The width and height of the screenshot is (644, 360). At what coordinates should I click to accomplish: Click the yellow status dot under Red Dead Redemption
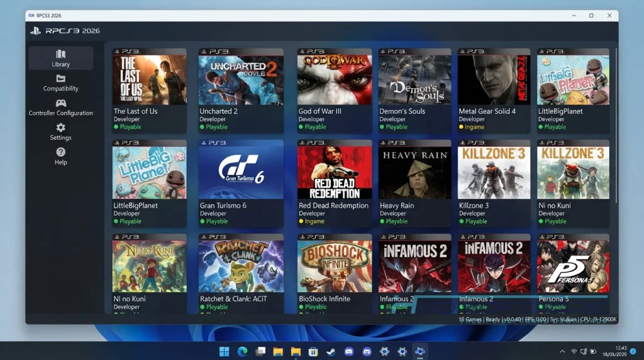[x=301, y=221]
